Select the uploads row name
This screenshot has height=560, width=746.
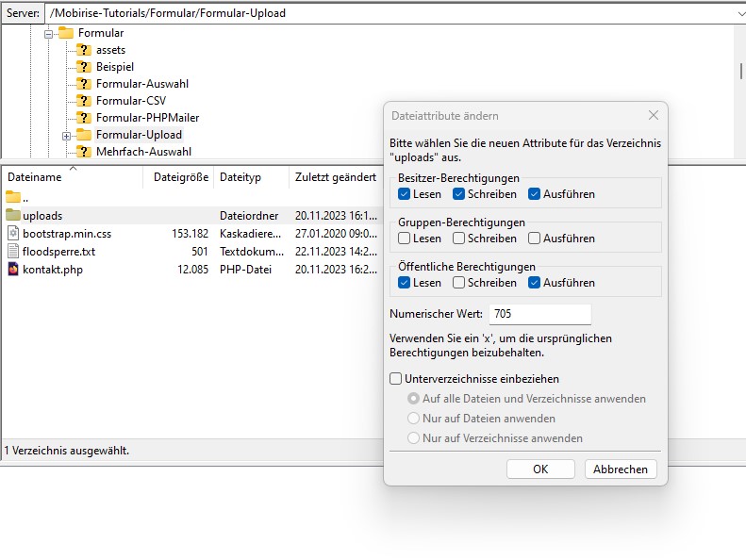pyautogui.click(x=42, y=216)
